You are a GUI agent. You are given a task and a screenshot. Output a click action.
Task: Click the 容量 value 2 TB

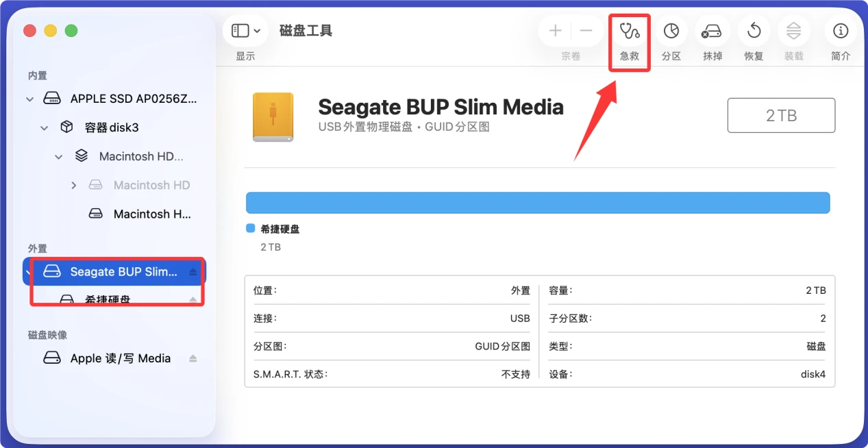tap(816, 290)
